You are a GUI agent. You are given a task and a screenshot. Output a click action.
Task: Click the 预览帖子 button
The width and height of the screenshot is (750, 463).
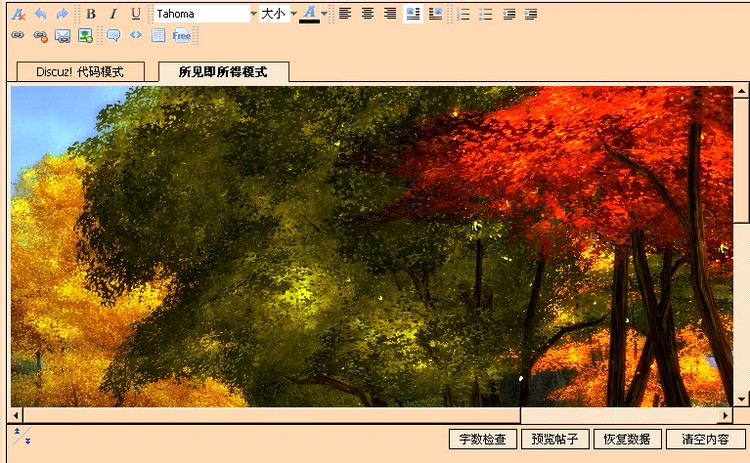point(555,439)
